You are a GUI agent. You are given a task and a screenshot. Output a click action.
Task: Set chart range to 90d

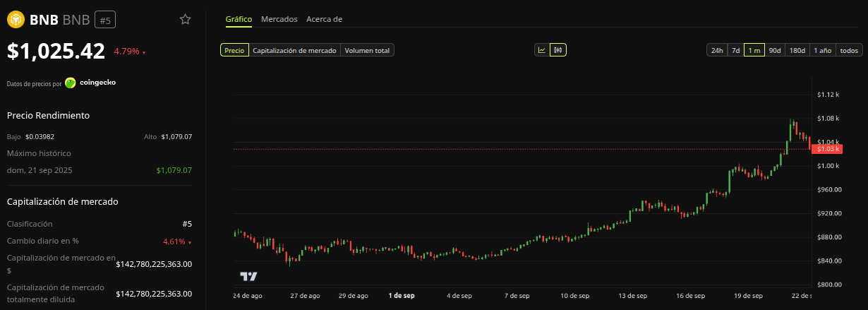click(775, 50)
